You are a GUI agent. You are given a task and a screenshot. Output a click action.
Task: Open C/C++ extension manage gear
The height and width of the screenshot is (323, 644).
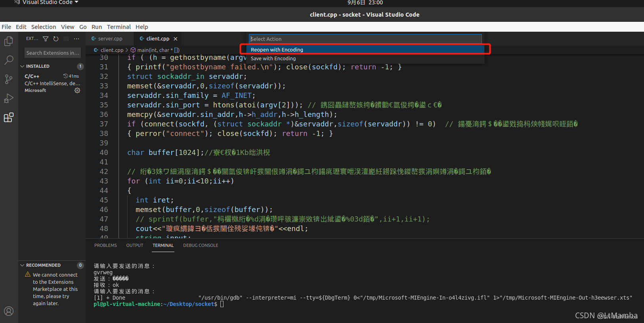pos(77,90)
